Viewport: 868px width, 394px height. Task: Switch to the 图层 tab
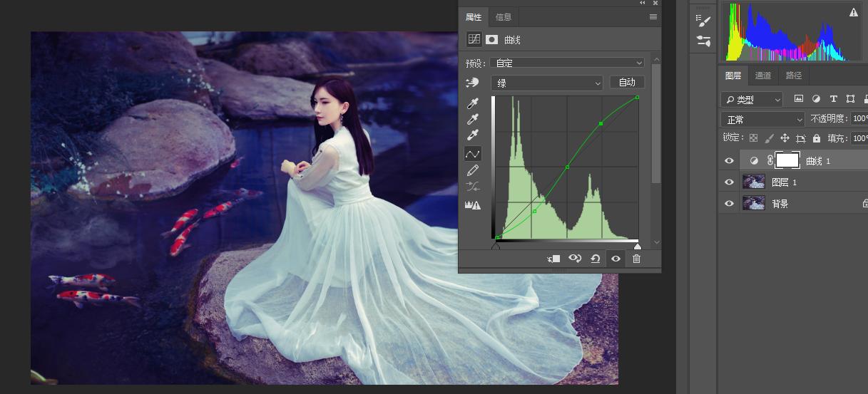733,76
